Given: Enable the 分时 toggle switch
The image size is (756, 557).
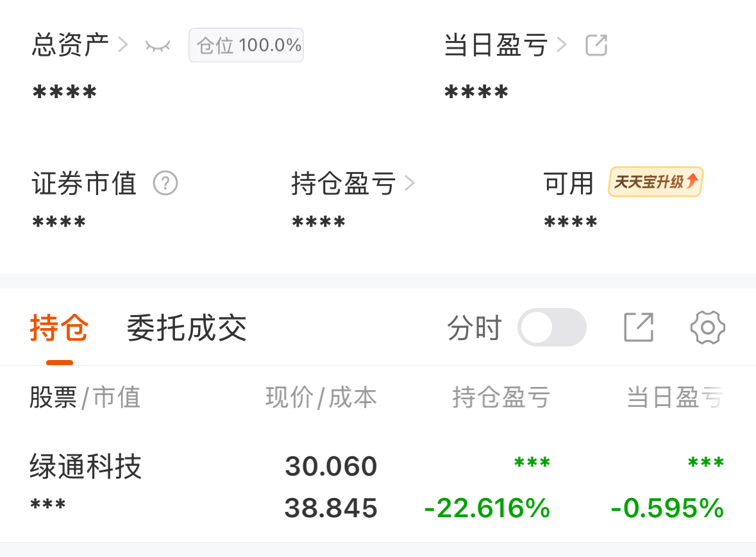Looking at the screenshot, I should (552, 327).
